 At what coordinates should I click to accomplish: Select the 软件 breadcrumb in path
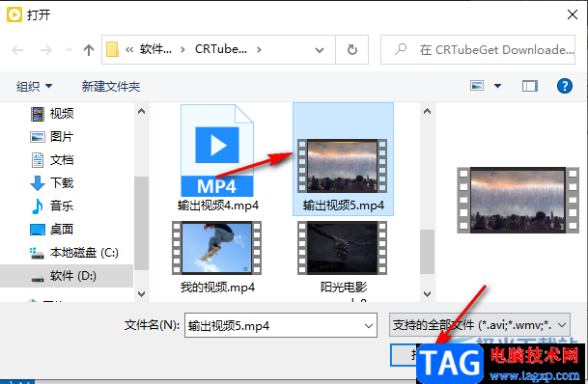[x=155, y=49]
